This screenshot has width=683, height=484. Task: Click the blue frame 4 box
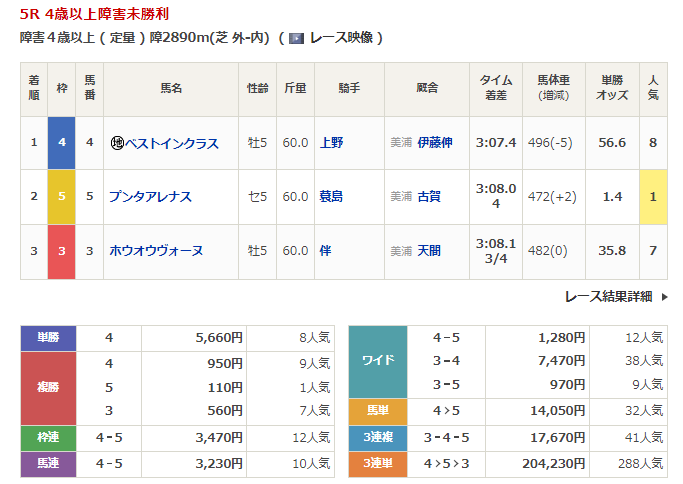[x=62, y=143]
